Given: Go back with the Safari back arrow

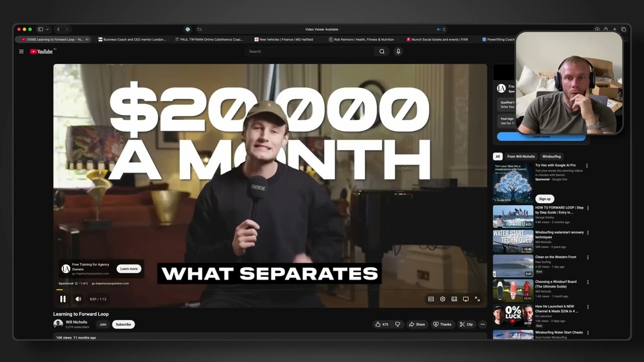Looking at the screenshot, I should coord(58,29).
